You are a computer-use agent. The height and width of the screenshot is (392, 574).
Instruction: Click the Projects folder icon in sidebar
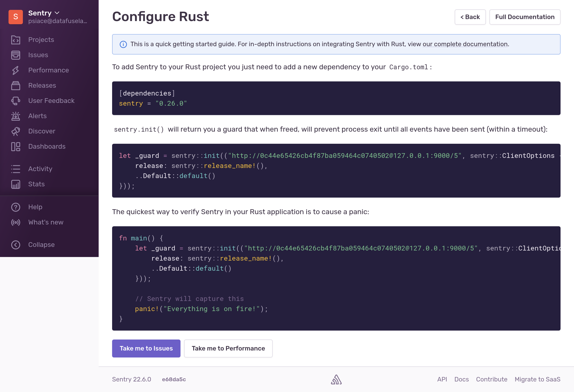pos(15,40)
